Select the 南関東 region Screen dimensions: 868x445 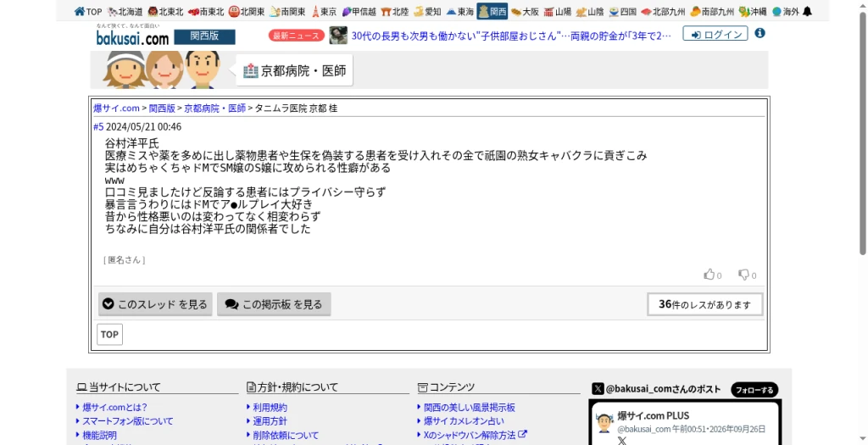point(288,11)
